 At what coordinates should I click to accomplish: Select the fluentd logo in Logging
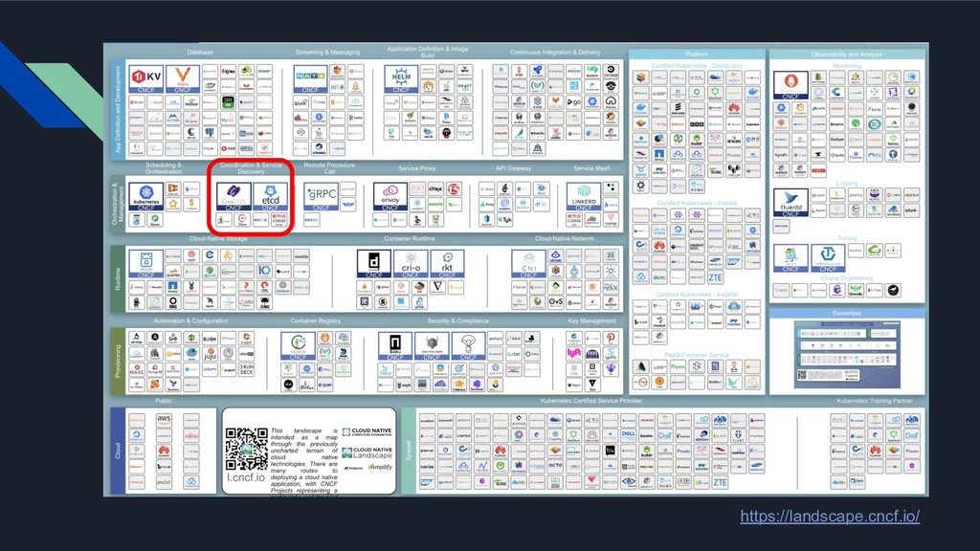point(791,203)
